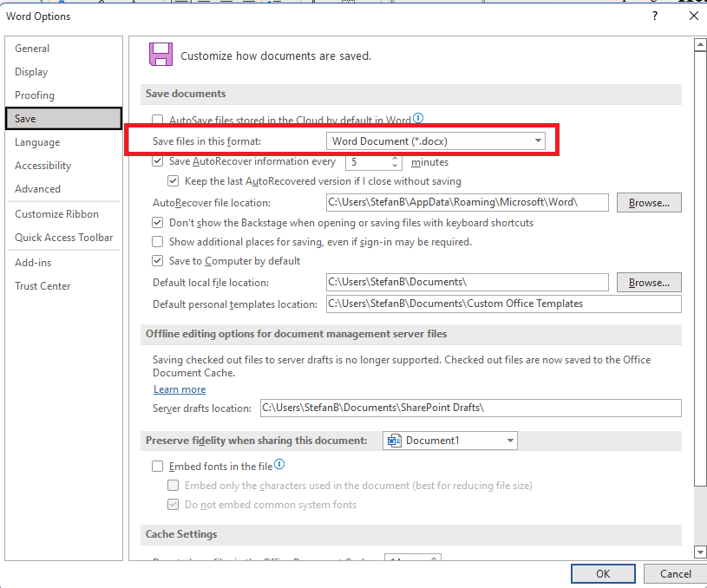The width and height of the screenshot is (707, 588).
Task: Increase AutoRecover minutes with the up arrow
Action: click(395, 158)
